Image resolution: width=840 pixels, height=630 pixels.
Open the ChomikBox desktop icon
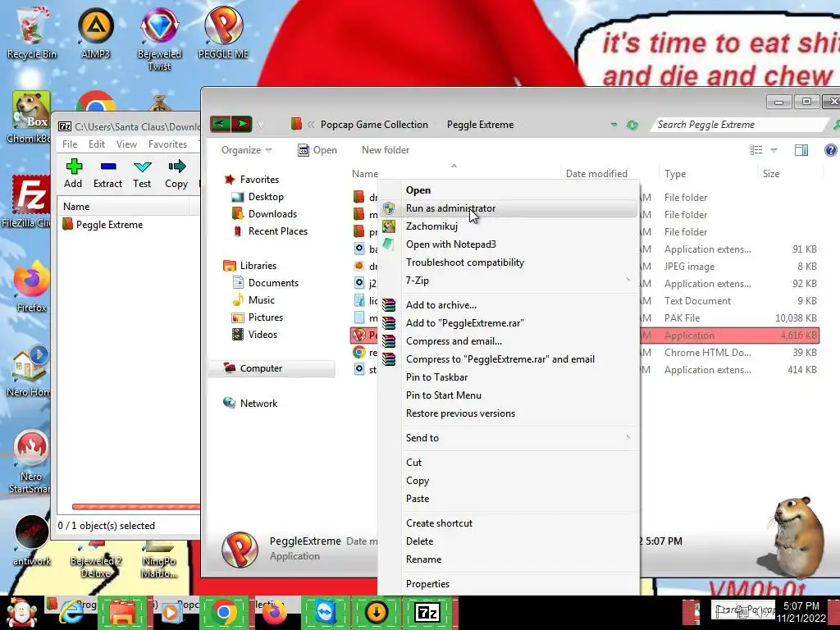click(30, 116)
